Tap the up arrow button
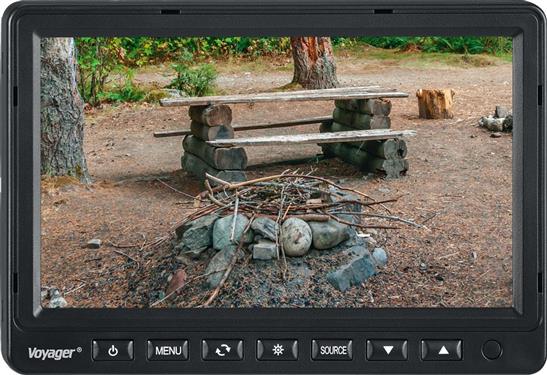Viewport: 547px width, 375px height. (442, 350)
